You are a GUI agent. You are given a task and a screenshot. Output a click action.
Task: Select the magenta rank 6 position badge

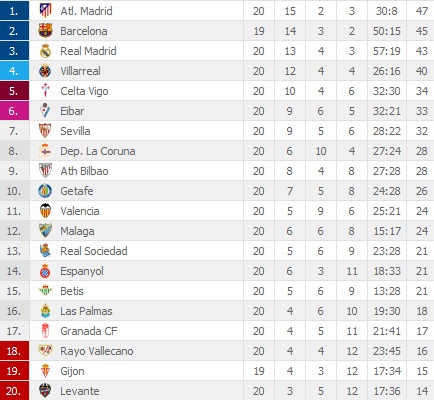pyautogui.click(x=14, y=111)
